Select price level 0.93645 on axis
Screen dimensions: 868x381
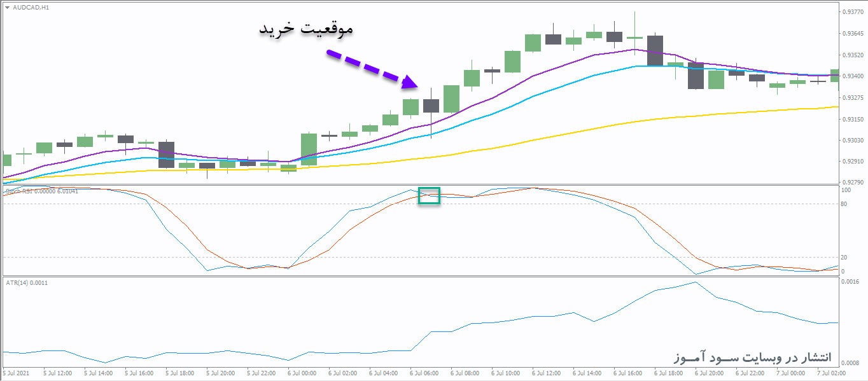pyautogui.click(x=851, y=33)
